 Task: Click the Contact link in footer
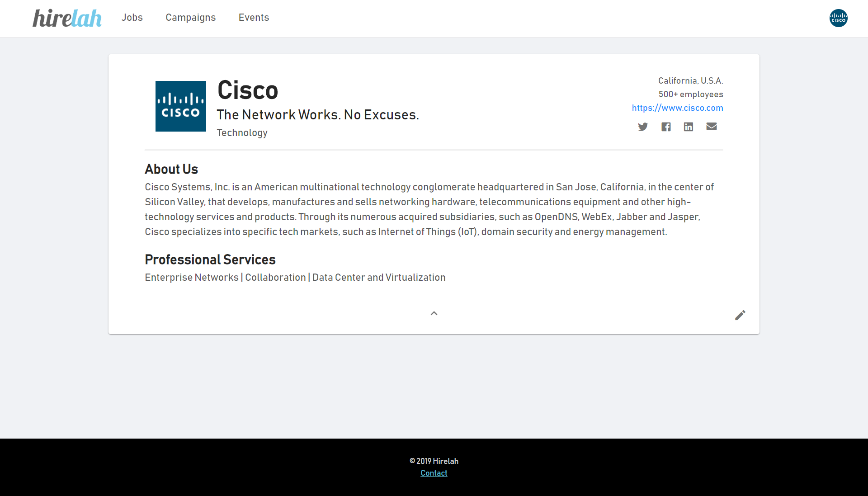[434, 473]
